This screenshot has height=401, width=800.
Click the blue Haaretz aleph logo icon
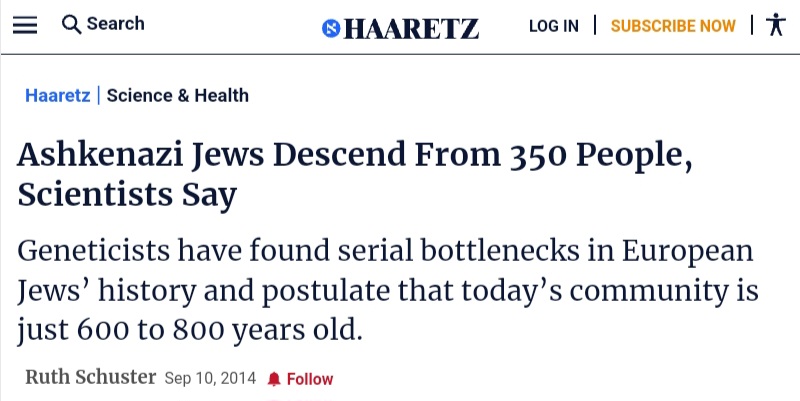coord(331,28)
